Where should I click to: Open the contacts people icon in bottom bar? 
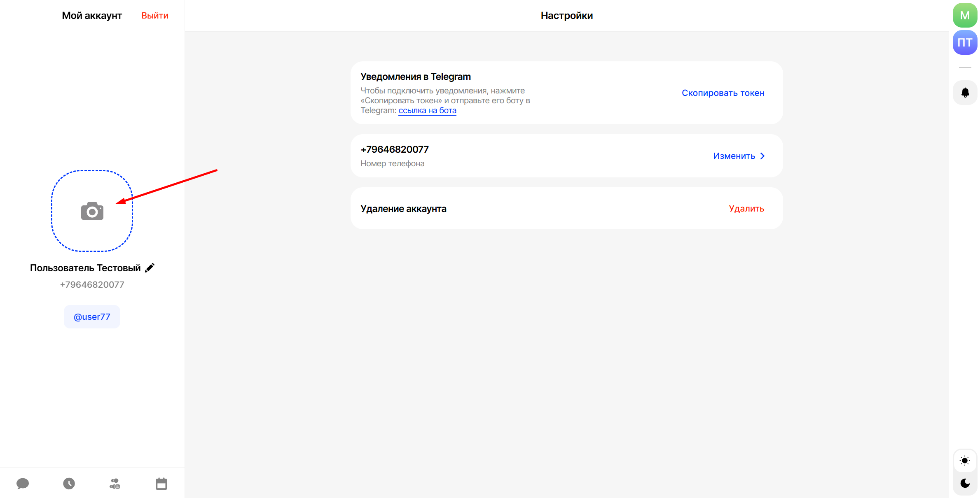[115, 483]
